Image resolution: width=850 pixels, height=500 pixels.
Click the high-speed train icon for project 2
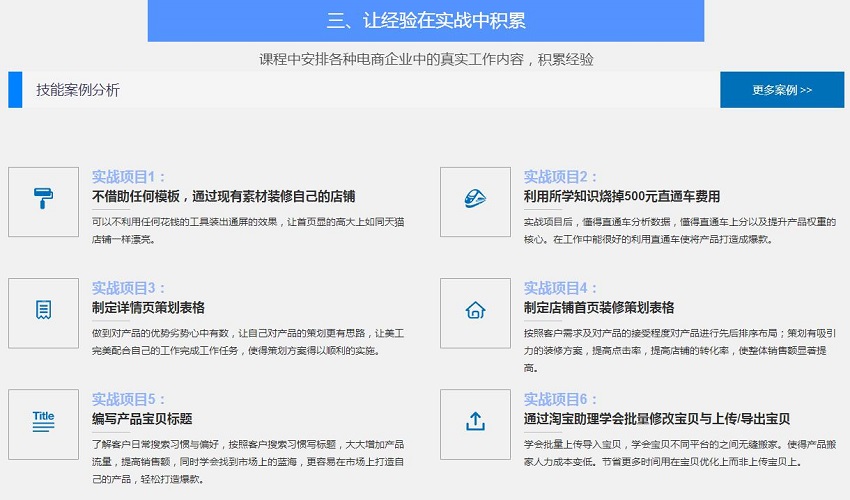[x=475, y=198]
